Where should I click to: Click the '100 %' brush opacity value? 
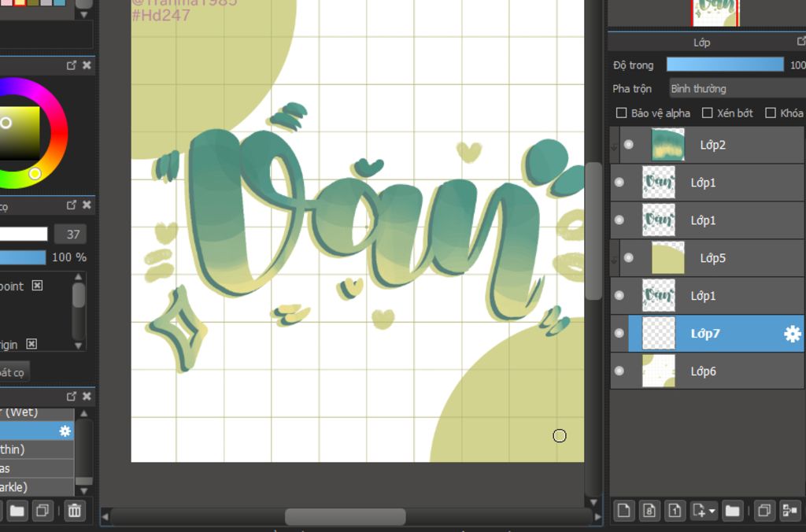pyautogui.click(x=69, y=257)
